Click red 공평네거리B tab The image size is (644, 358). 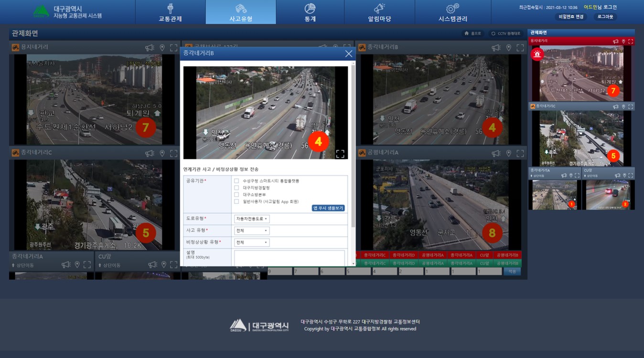(507, 255)
